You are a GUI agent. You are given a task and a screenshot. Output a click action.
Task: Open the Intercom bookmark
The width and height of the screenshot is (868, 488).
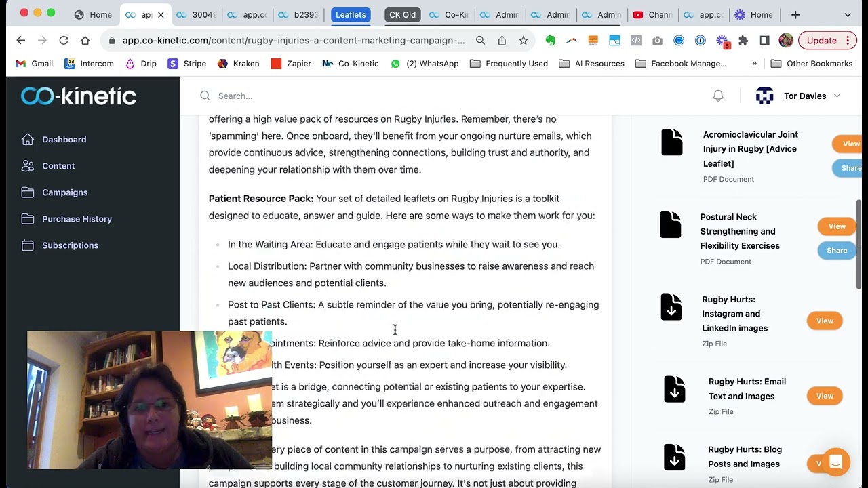pos(89,64)
